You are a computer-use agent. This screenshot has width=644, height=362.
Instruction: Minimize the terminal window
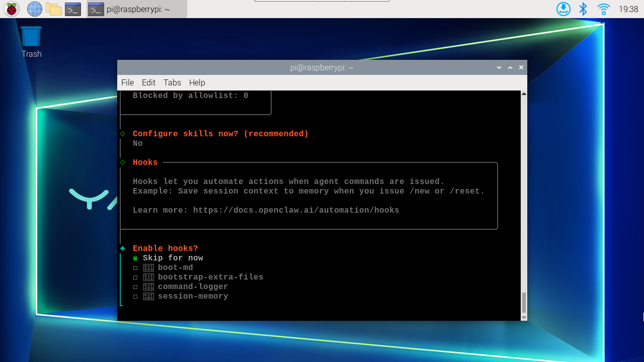click(x=499, y=67)
